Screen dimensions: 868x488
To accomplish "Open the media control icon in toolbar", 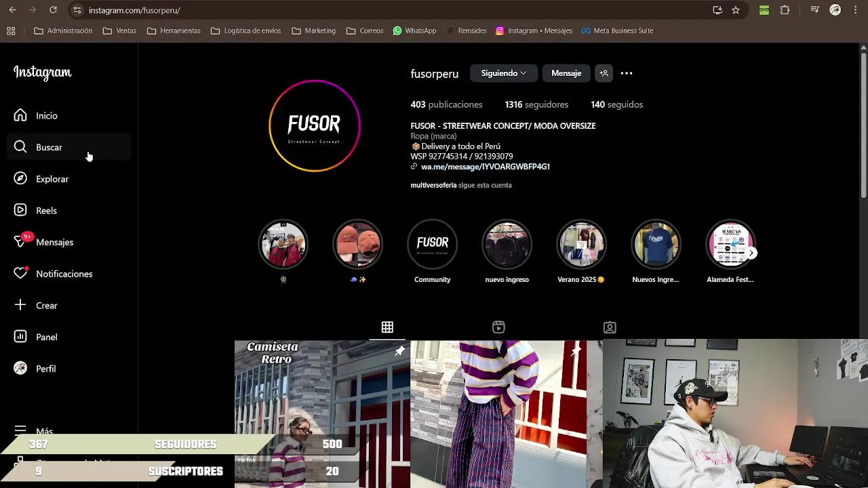I will click(x=815, y=10).
